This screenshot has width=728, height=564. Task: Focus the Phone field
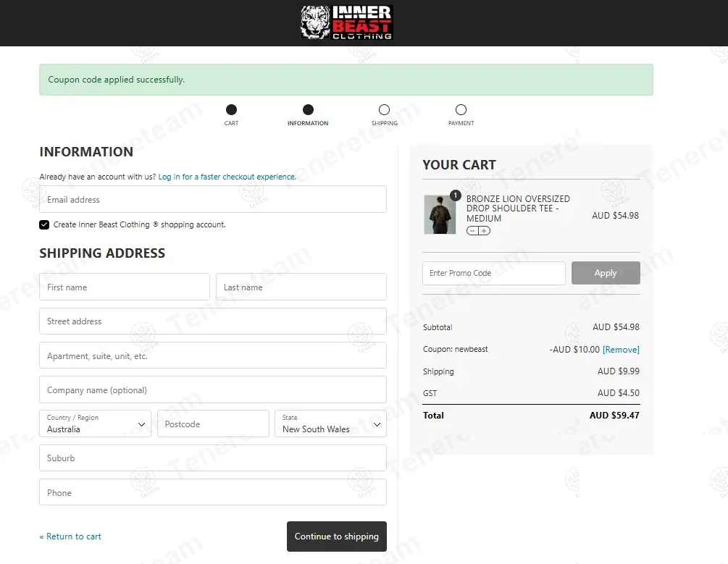pos(213,492)
